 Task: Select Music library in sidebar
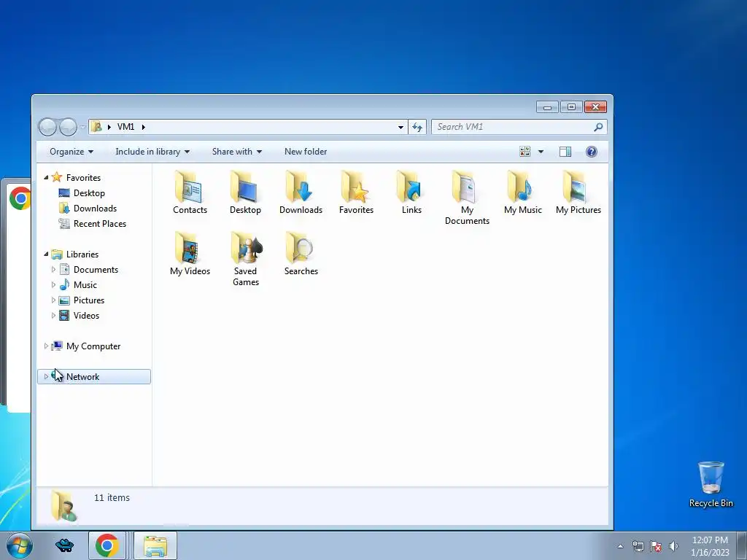coord(85,285)
